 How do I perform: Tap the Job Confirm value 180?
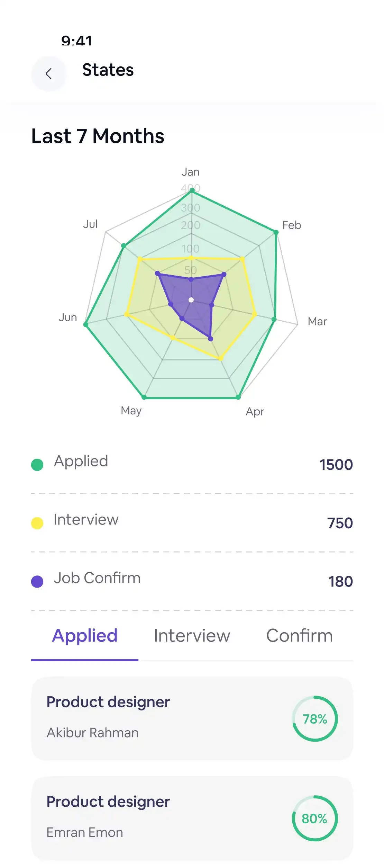340,582
